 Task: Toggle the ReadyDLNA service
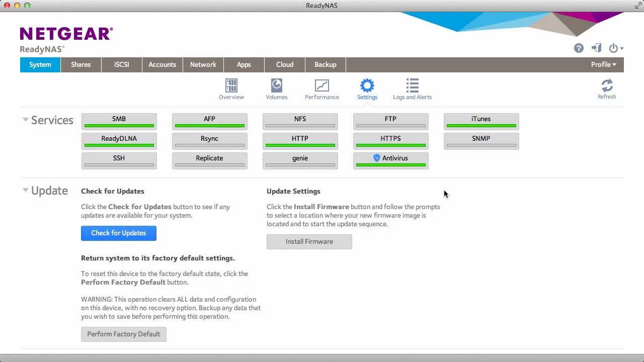point(119,141)
